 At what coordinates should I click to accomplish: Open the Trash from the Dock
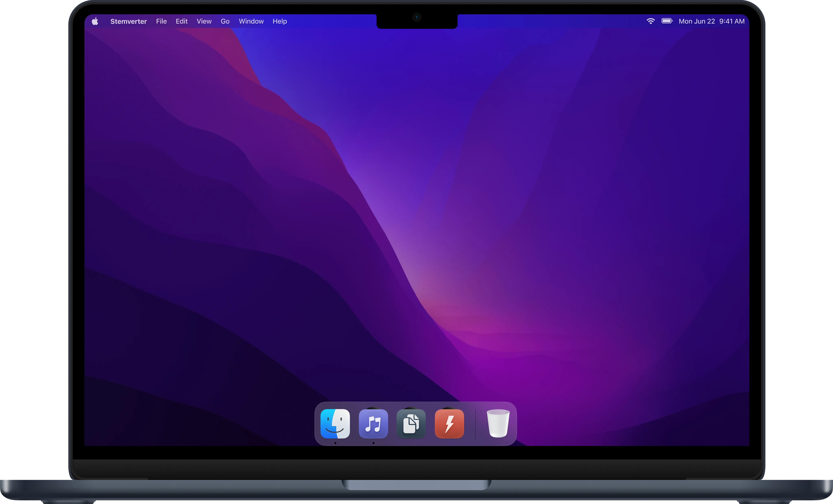(x=498, y=424)
